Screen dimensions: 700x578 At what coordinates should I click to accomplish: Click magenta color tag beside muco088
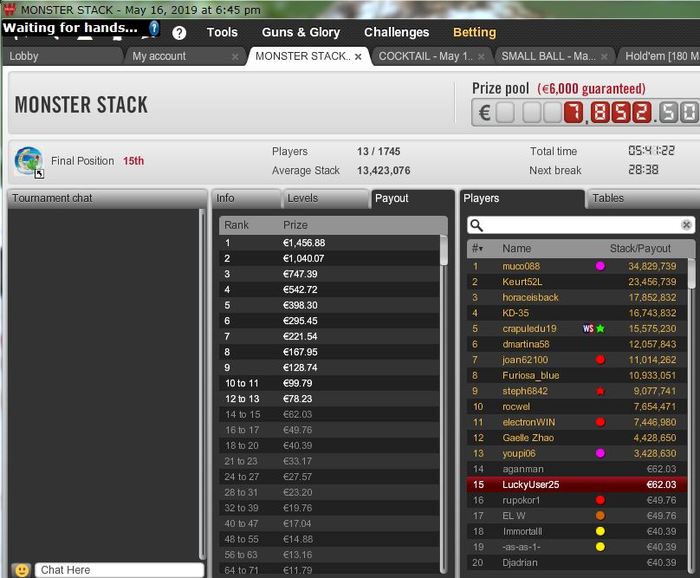point(600,266)
